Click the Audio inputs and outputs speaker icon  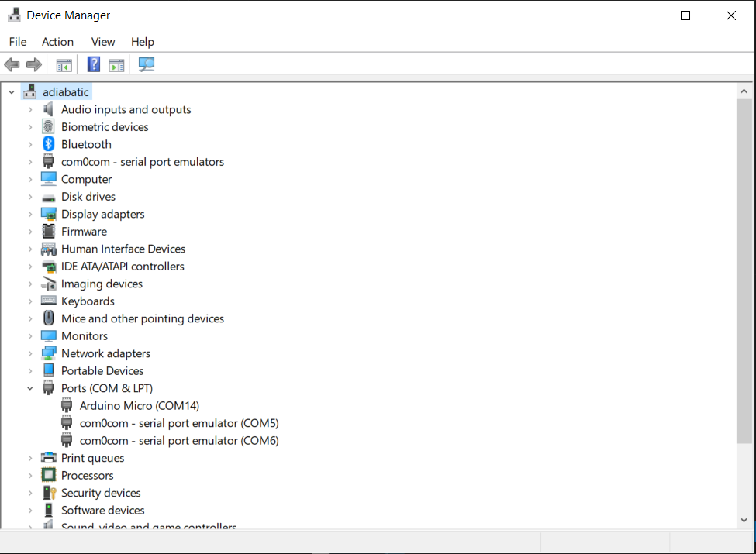tap(48, 109)
